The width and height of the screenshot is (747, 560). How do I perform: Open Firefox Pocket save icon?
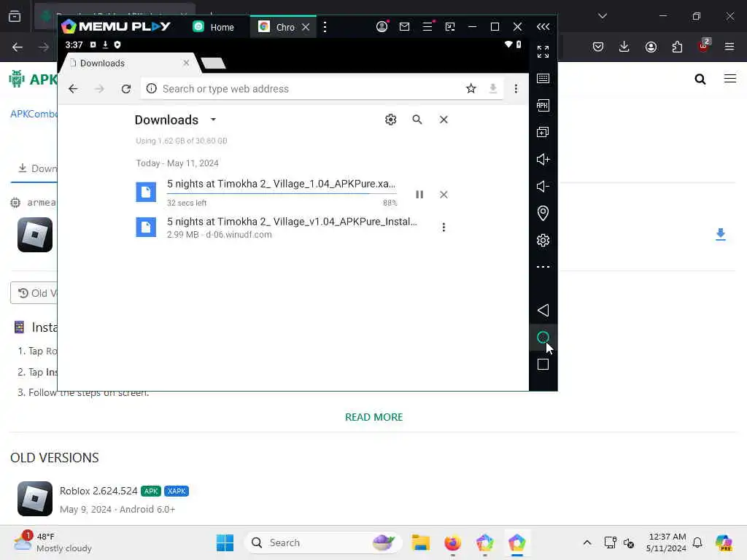click(x=598, y=47)
